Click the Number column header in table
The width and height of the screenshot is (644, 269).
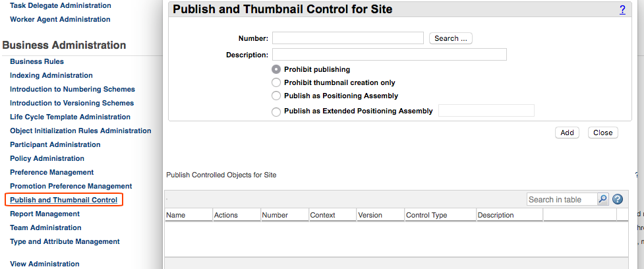[x=276, y=215]
